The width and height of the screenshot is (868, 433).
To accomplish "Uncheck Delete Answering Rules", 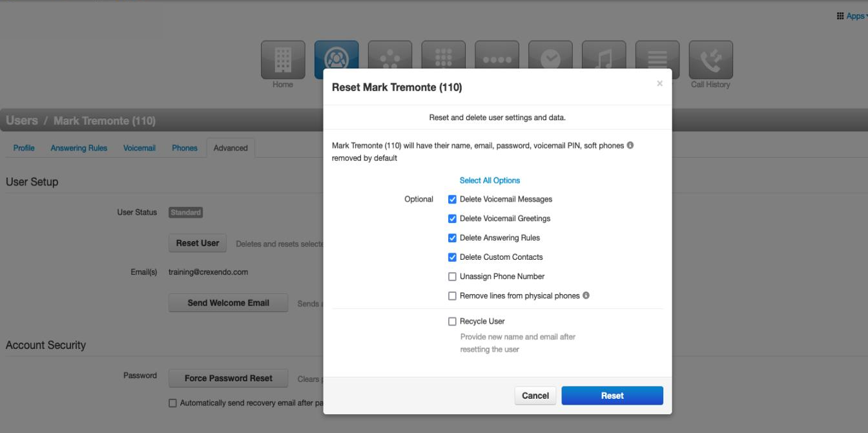I will click(x=452, y=238).
